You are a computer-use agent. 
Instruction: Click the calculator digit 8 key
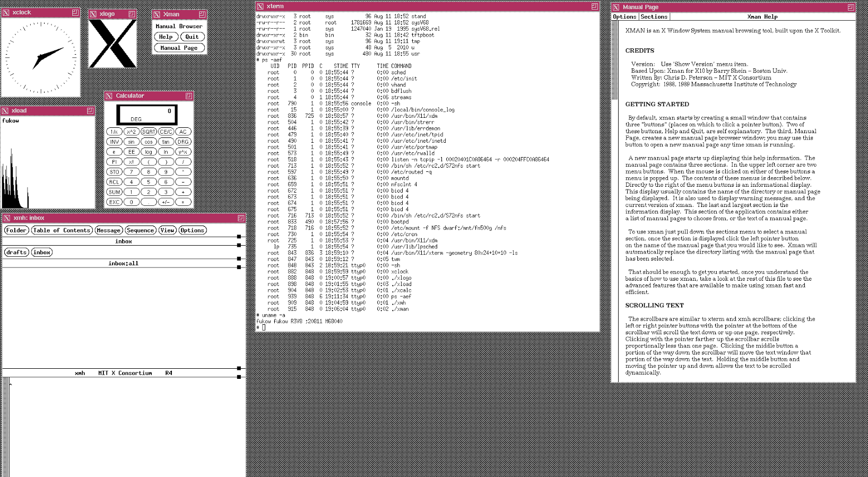click(149, 172)
